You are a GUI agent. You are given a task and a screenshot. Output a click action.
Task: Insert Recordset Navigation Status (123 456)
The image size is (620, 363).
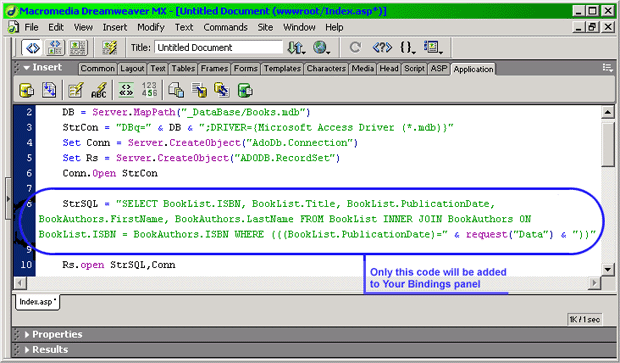click(149, 91)
